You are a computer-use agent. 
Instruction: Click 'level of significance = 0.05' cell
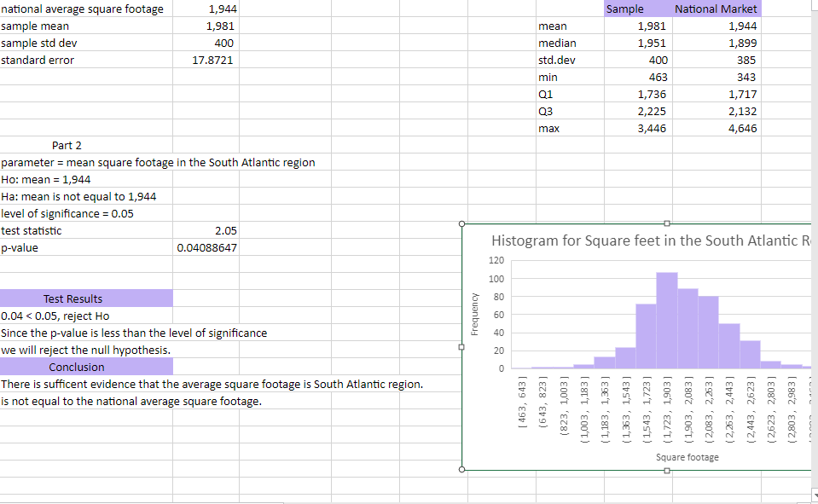pos(86,213)
